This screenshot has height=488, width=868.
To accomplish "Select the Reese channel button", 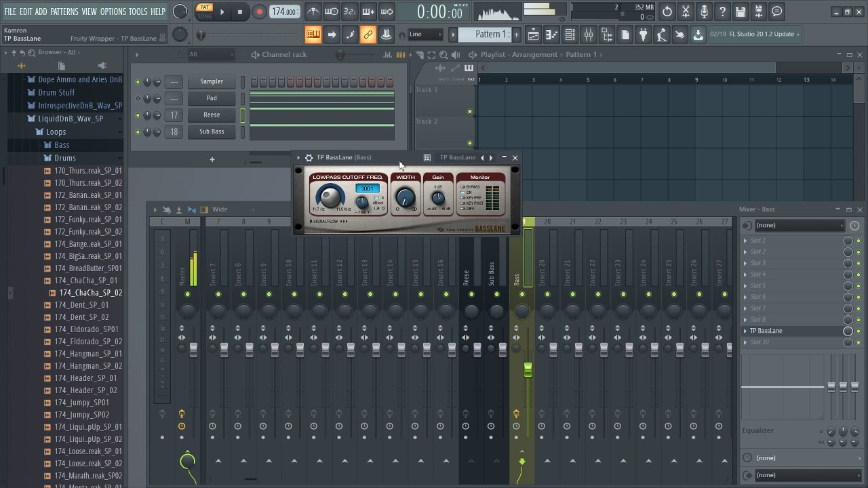I will (212, 115).
